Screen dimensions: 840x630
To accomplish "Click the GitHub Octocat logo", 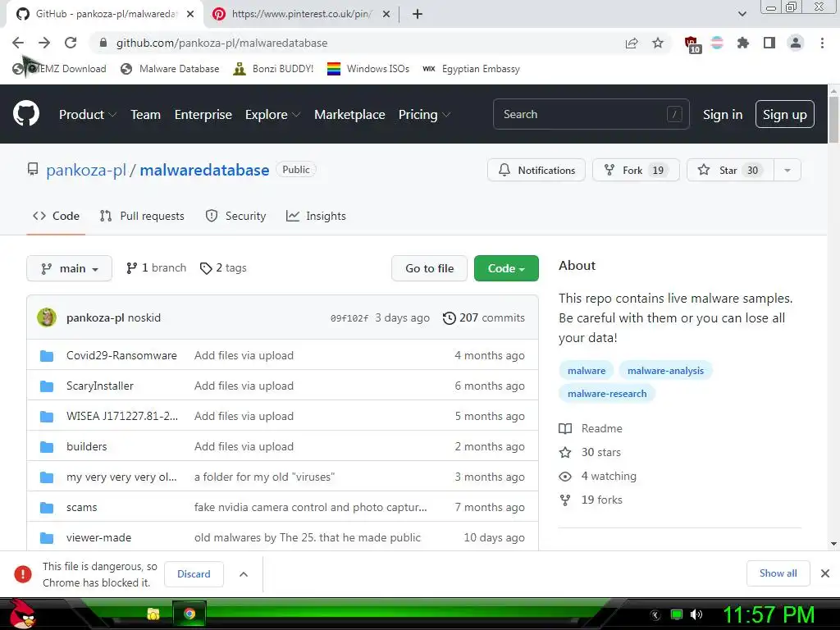I will 25,114.
